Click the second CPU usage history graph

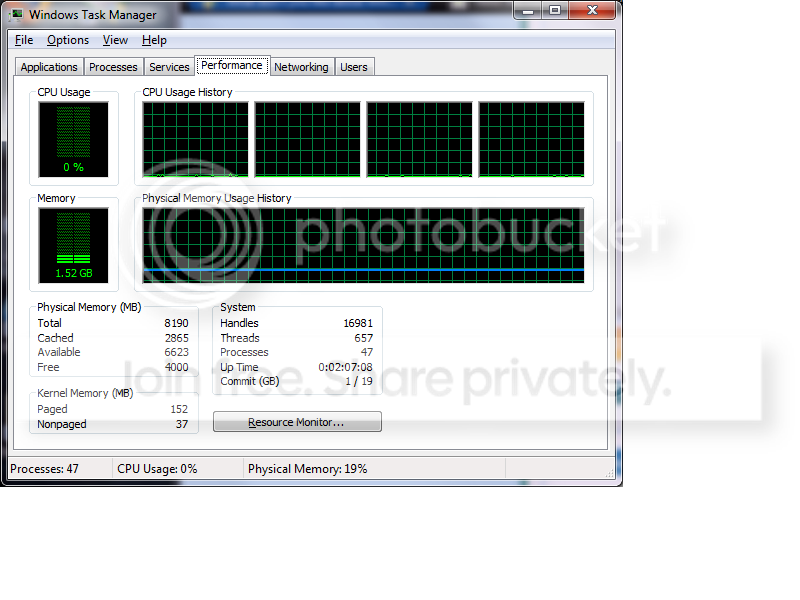[x=308, y=139]
